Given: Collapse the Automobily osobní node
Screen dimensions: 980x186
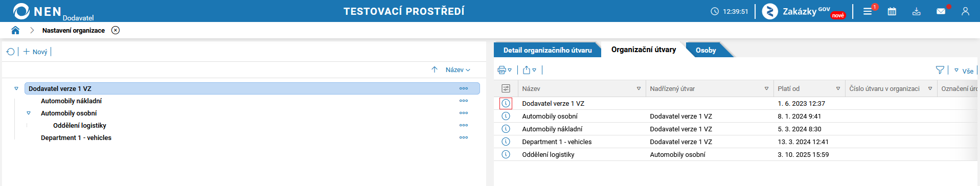Looking at the screenshot, I should 29,113.
